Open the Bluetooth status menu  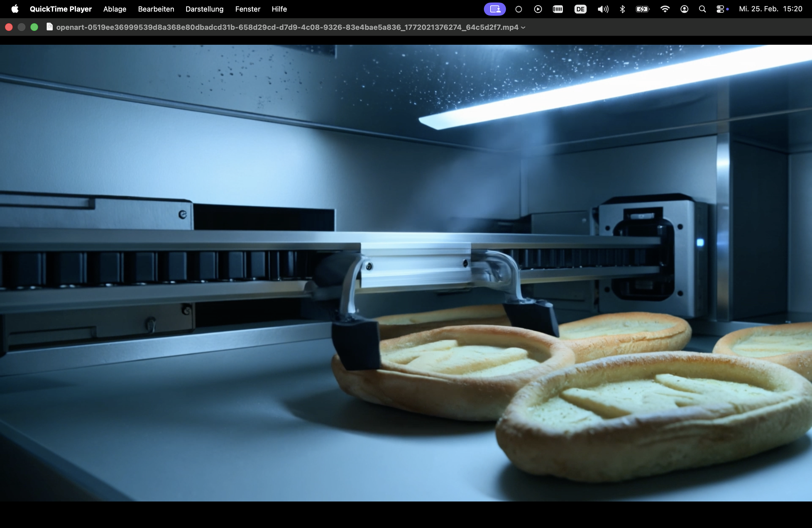[x=622, y=9]
